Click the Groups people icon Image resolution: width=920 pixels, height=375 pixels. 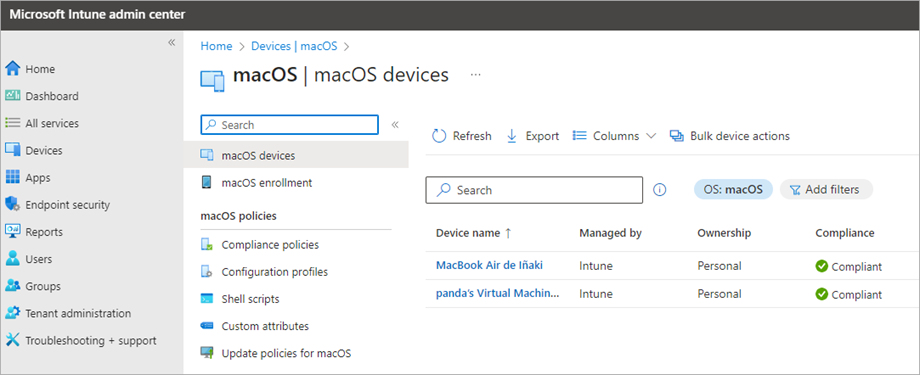(x=12, y=286)
